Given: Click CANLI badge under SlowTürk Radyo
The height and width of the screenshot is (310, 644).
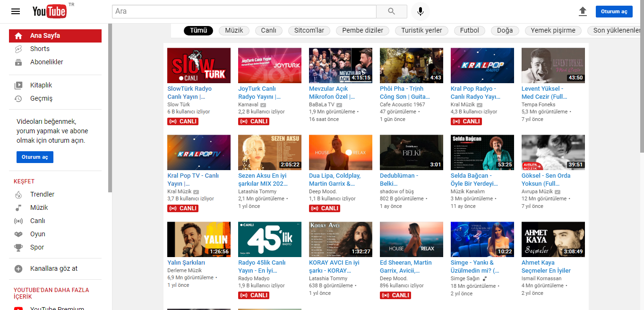Looking at the screenshot, I should pos(183,121).
